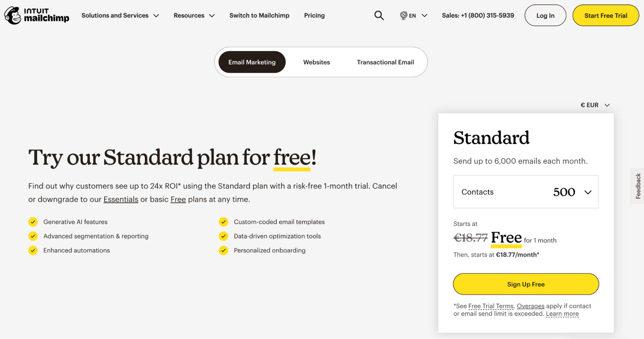644x339 pixels.
Task: Expand the Solutions and Services menu
Action: point(120,15)
